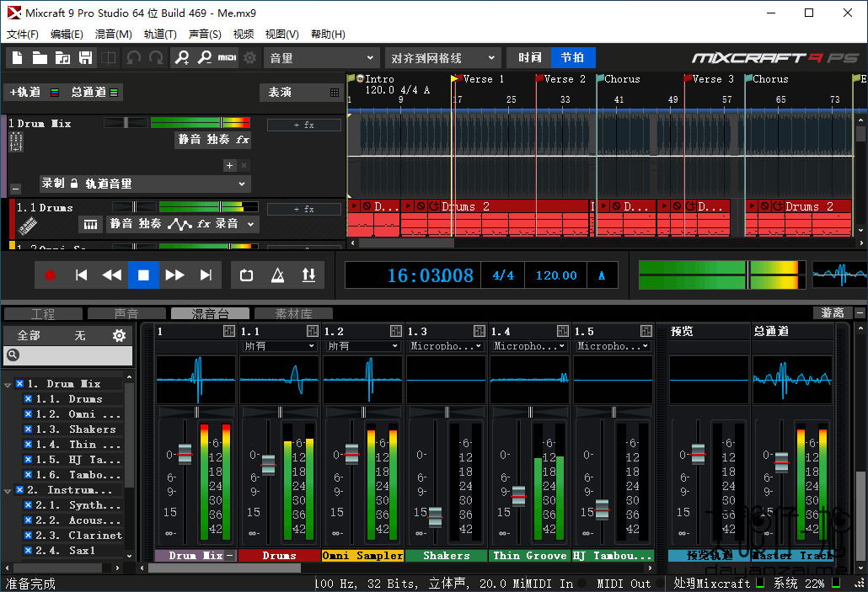This screenshot has height=592, width=868.
Task: Click the undo arrow in the toolbar
Action: (133, 57)
